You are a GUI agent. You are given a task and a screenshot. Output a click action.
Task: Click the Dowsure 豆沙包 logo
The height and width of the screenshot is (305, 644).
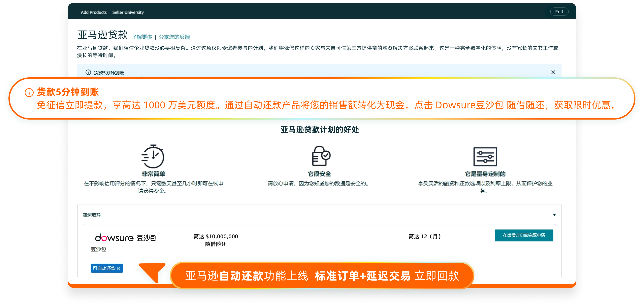(x=125, y=238)
